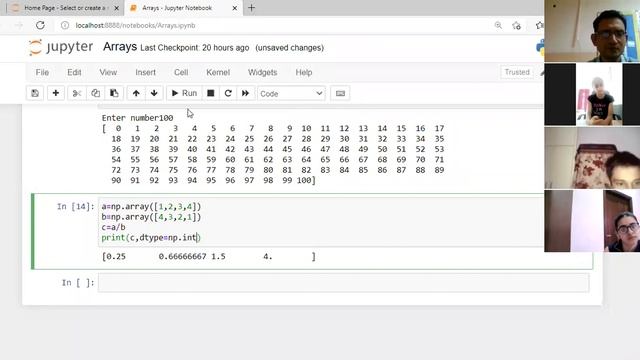The height and width of the screenshot is (360, 640).
Task: Select the top participant video thumbnail
Action: [592, 31]
